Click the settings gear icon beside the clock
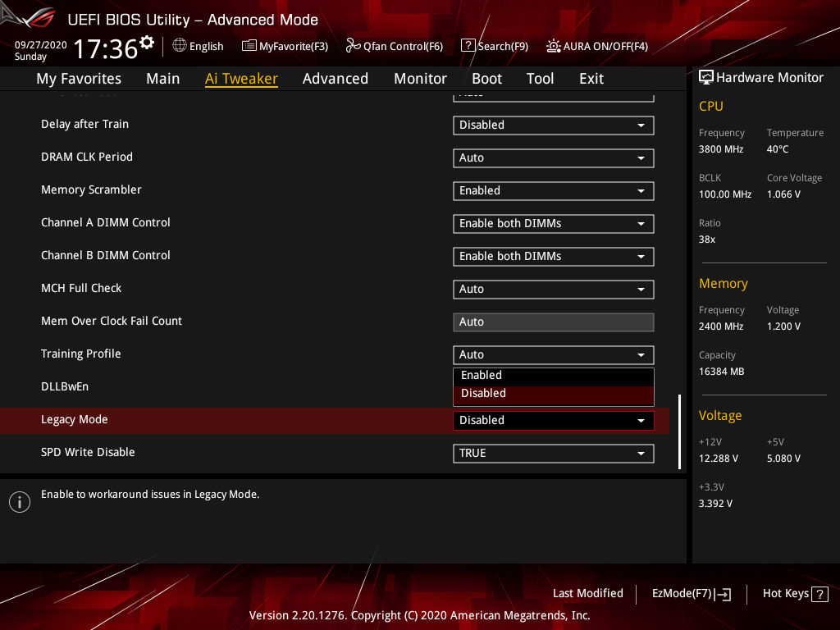 tap(147, 42)
